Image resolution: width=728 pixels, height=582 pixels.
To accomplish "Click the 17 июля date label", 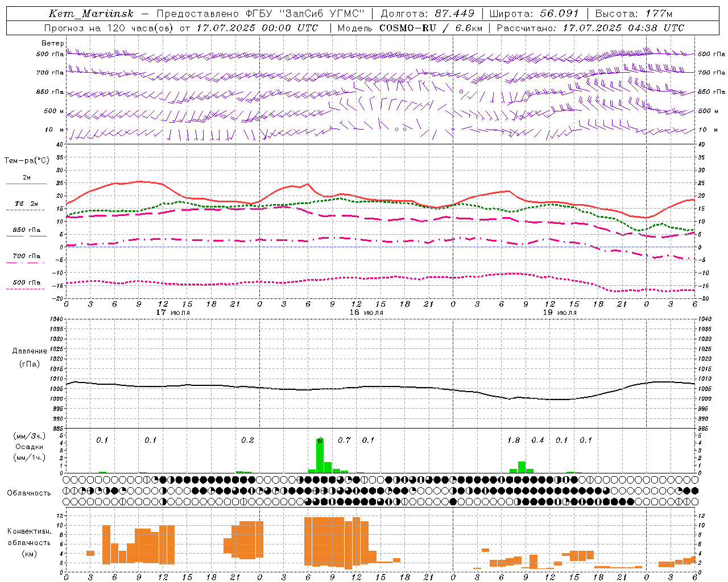I will coord(173,313).
